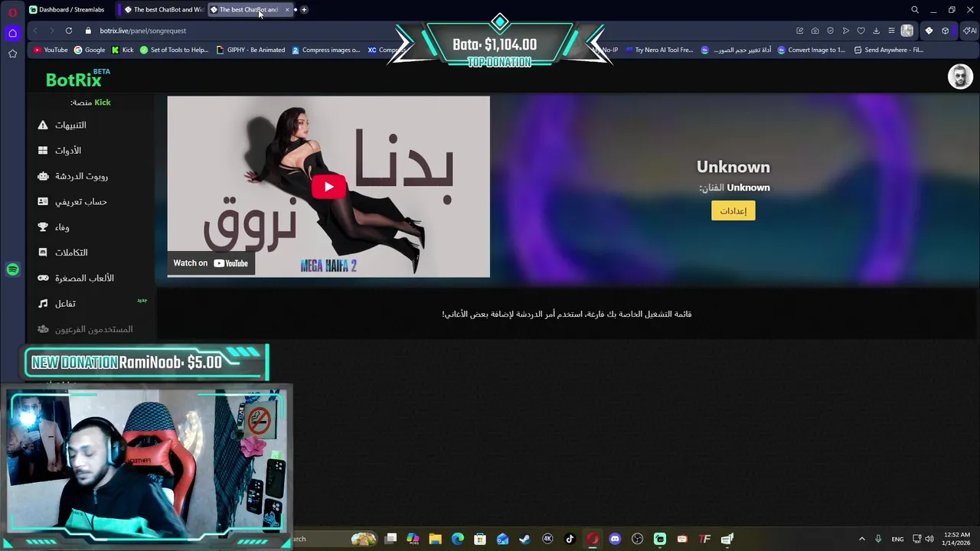Close the active The best ChatBot tab
The width and height of the screenshot is (980, 551).
point(287,10)
